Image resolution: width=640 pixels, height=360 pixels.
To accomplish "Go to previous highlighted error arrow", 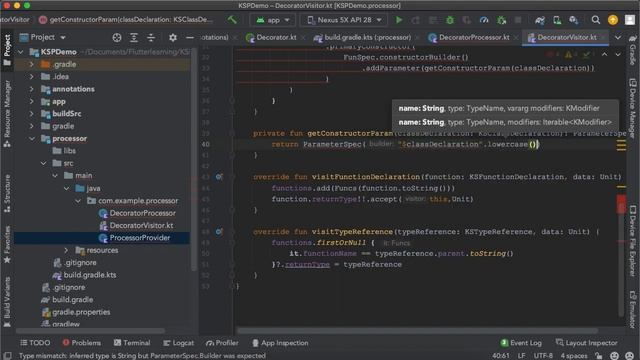I will point(604,54).
